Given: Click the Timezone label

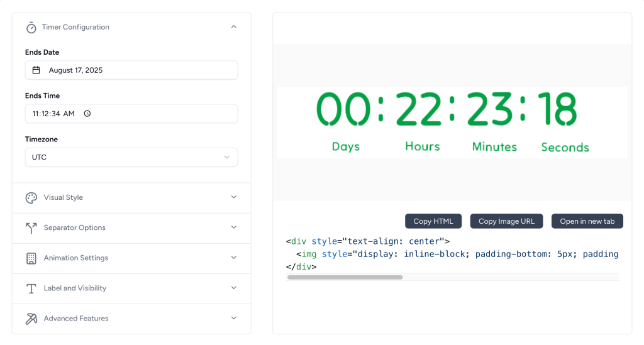Looking at the screenshot, I should pyautogui.click(x=41, y=139).
